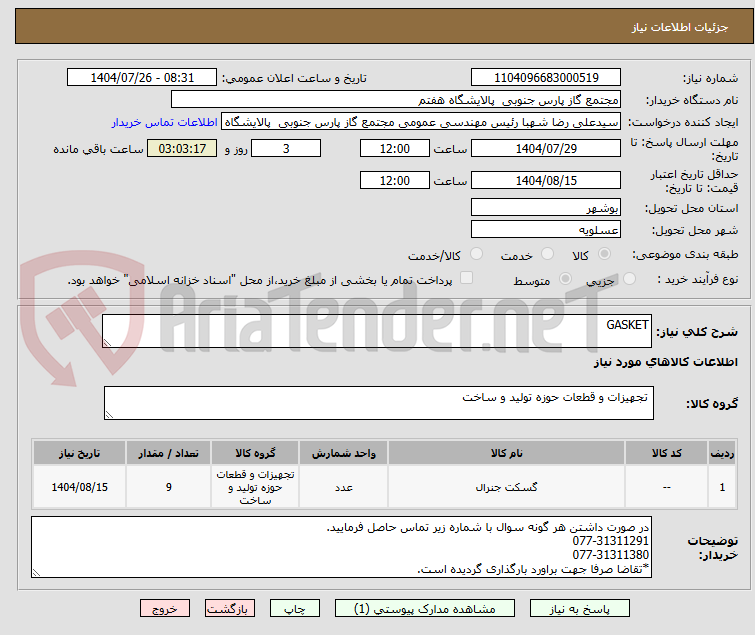
Task: Click the remaining days field showing 3
Action: (x=286, y=148)
